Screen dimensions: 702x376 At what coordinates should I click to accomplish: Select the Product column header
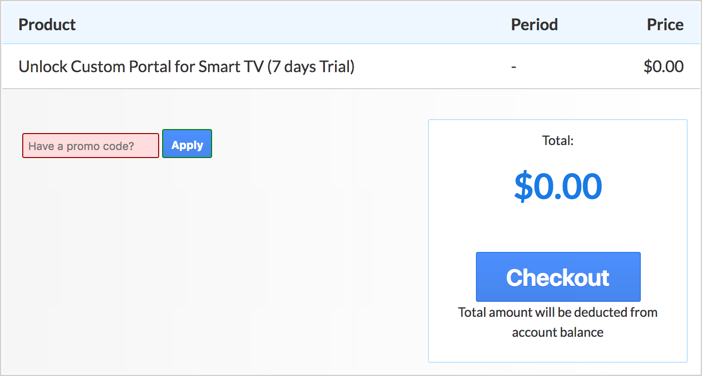click(47, 24)
